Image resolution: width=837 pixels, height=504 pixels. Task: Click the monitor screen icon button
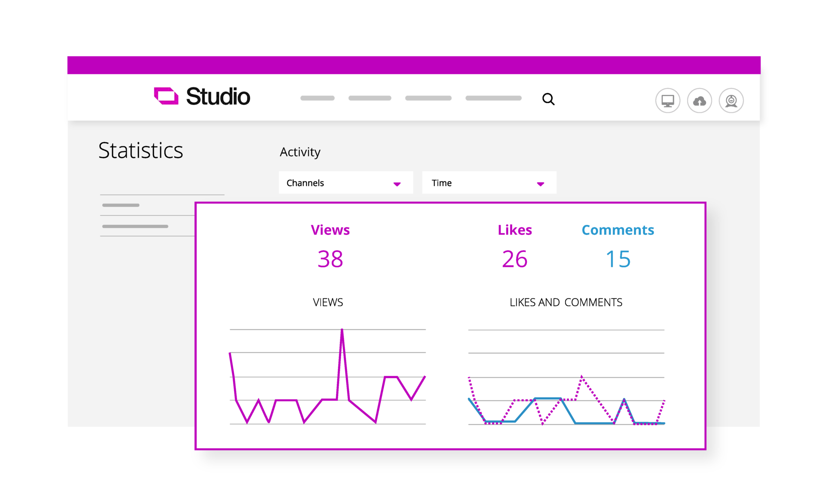tap(667, 101)
